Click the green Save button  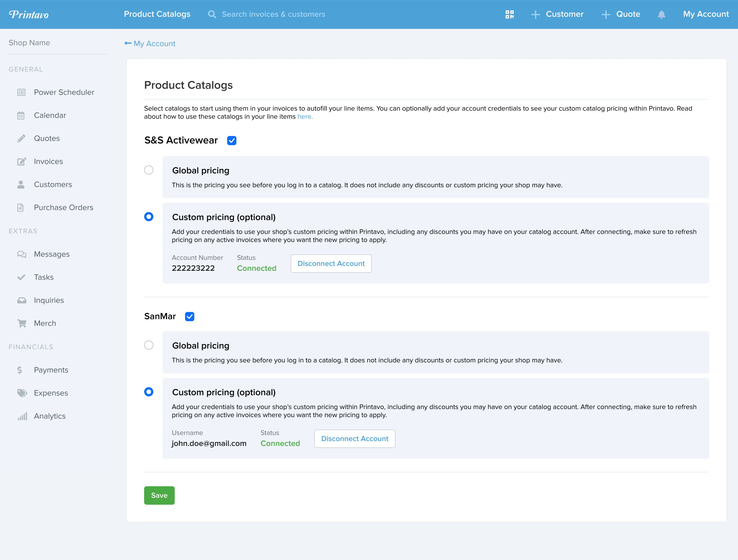[x=159, y=495]
